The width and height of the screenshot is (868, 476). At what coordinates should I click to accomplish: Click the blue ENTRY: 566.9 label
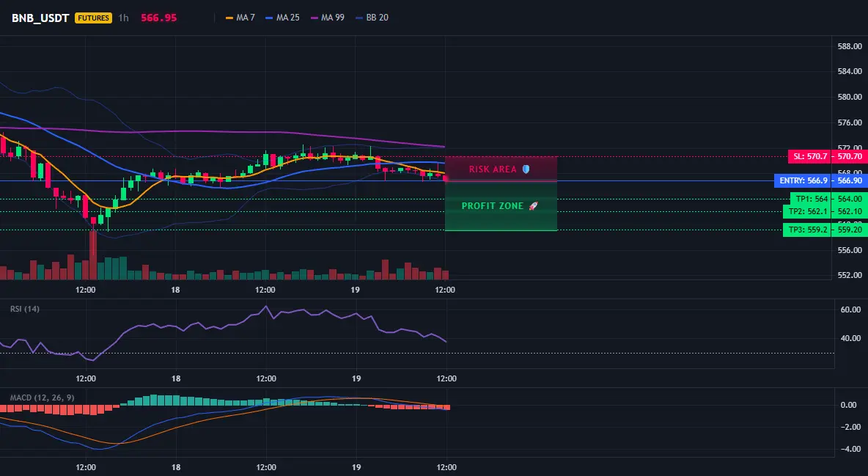point(803,180)
